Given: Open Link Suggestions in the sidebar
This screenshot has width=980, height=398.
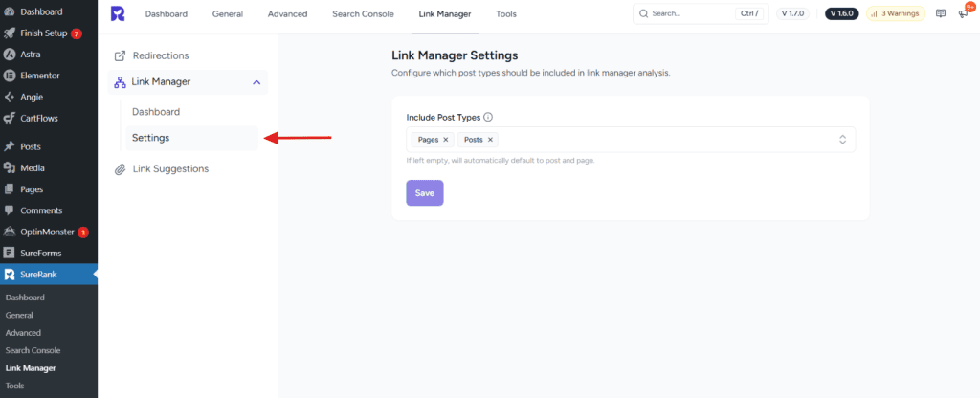Looking at the screenshot, I should (x=170, y=169).
